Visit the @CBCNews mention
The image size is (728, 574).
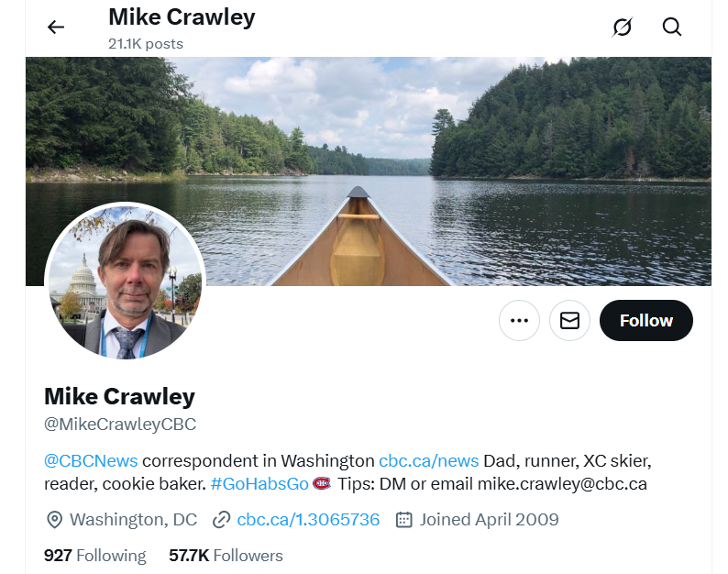[x=91, y=460]
